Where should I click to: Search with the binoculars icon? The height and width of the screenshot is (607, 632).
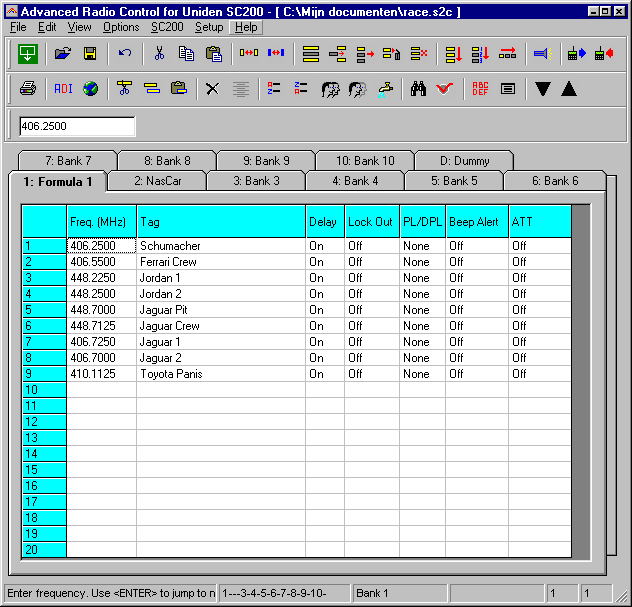point(418,88)
